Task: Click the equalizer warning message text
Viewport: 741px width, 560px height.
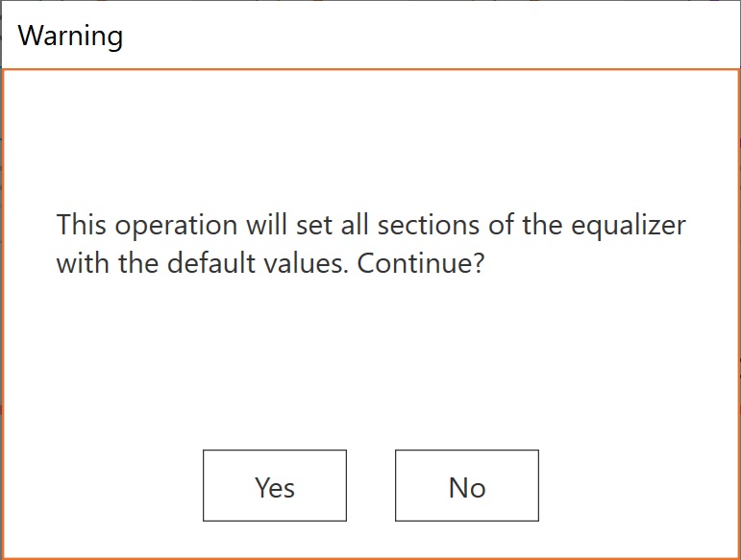Action: pos(370,244)
